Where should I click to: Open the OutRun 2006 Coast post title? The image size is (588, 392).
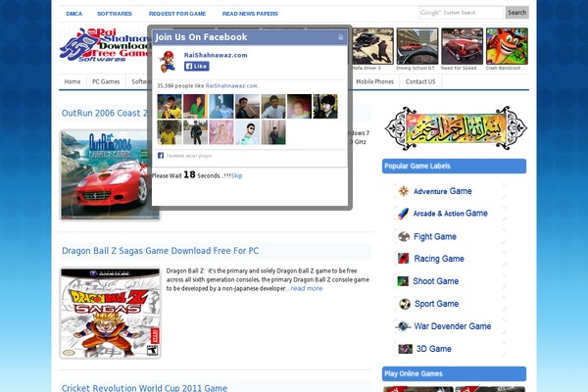point(105,114)
